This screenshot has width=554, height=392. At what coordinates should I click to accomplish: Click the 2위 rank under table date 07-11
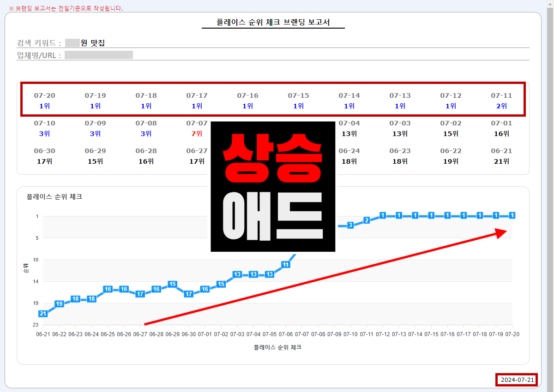click(x=502, y=106)
